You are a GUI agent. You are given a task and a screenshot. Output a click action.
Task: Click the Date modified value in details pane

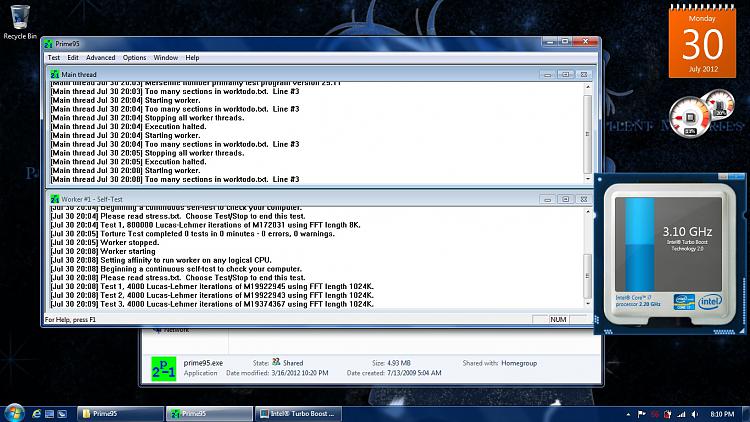[300, 373]
